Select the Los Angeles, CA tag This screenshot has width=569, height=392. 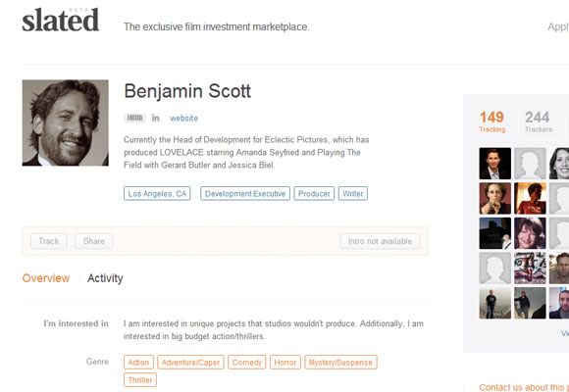(x=157, y=194)
